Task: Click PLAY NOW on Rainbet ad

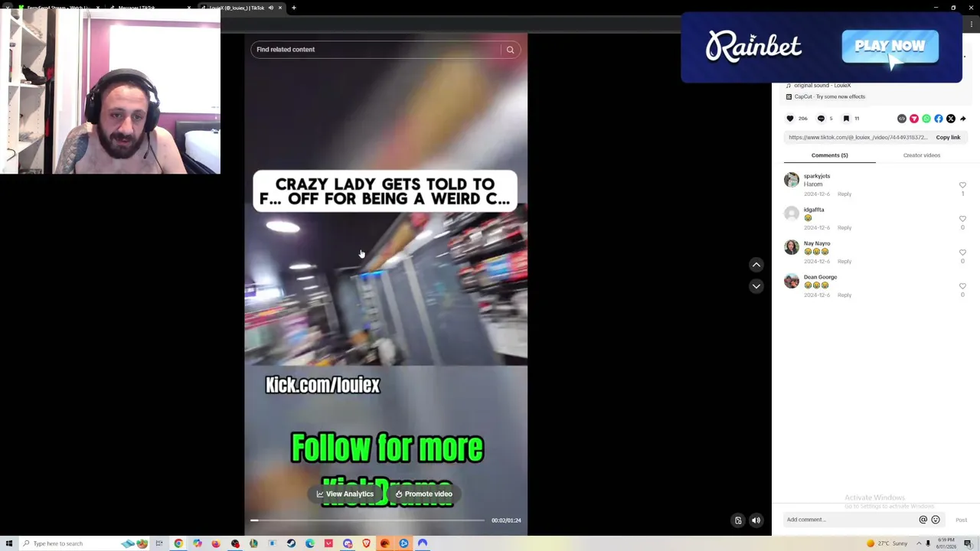Action: click(890, 46)
